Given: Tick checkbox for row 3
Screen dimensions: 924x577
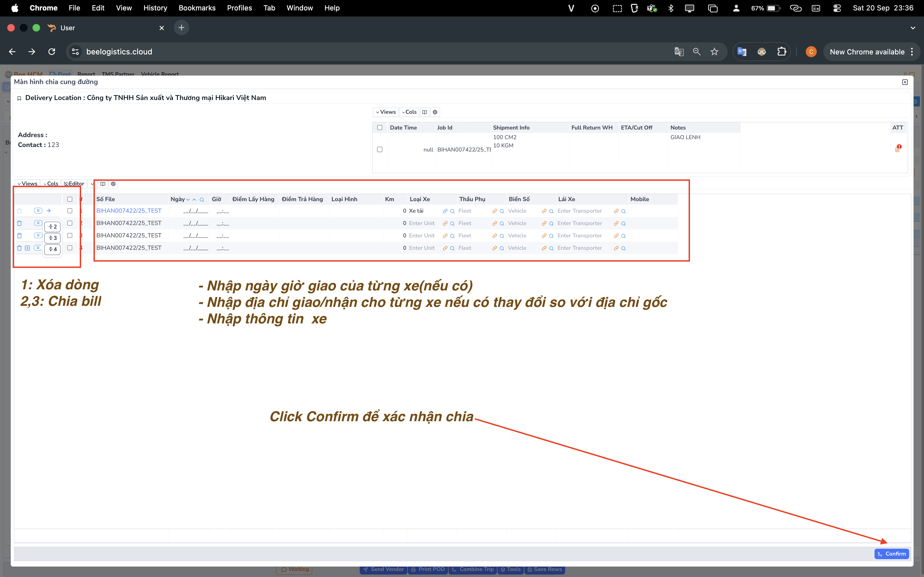Looking at the screenshot, I should pyautogui.click(x=70, y=235).
